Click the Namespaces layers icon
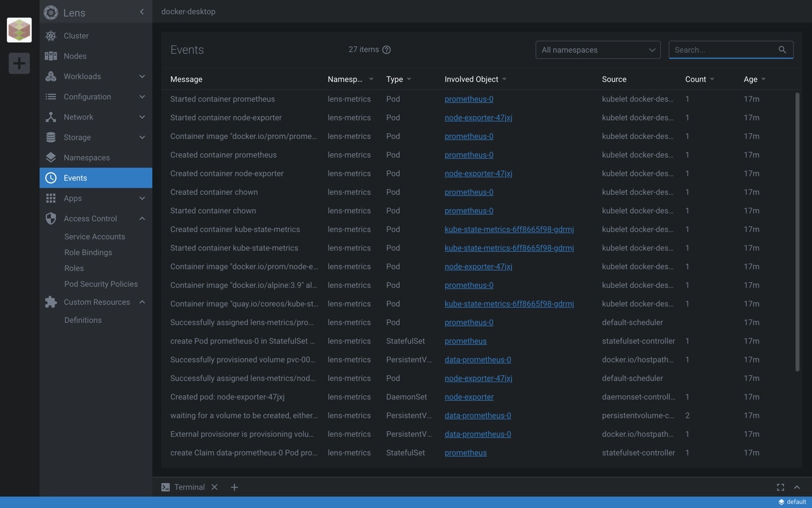Image resolution: width=812 pixels, height=508 pixels. pyautogui.click(x=51, y=157)
